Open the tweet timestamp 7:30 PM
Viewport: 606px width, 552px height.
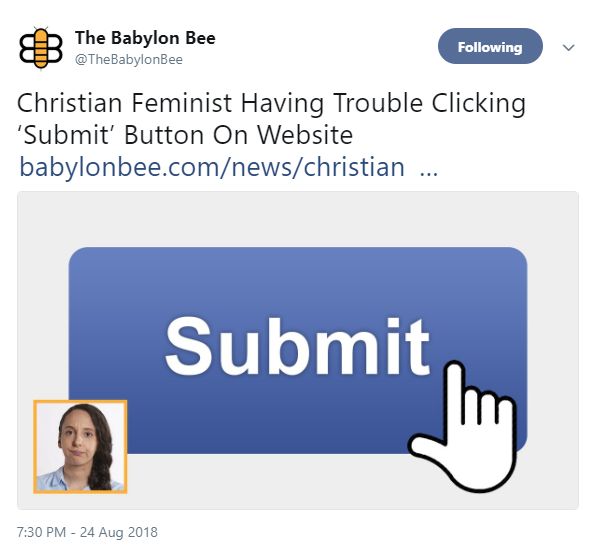coord(41,532)
